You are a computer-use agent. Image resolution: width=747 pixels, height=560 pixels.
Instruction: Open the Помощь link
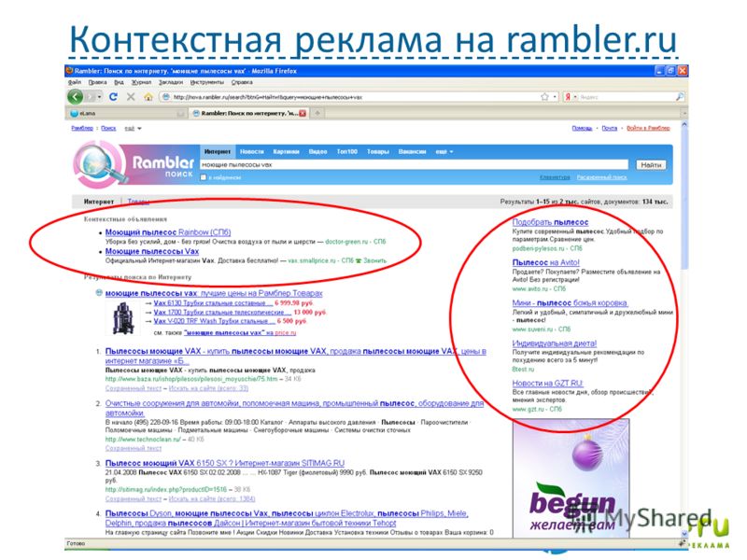coord(582,129)
